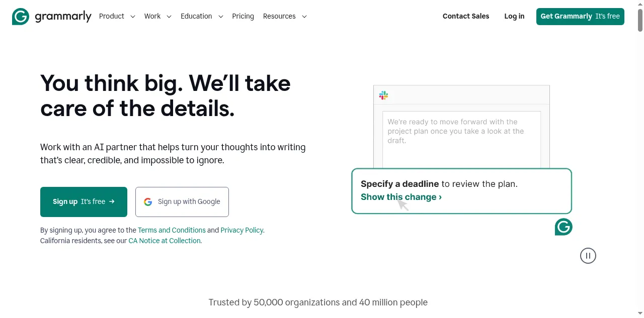Open the Terms and Conditions link
This screenshot has width=644, height=318.
(x=172, y=230)
